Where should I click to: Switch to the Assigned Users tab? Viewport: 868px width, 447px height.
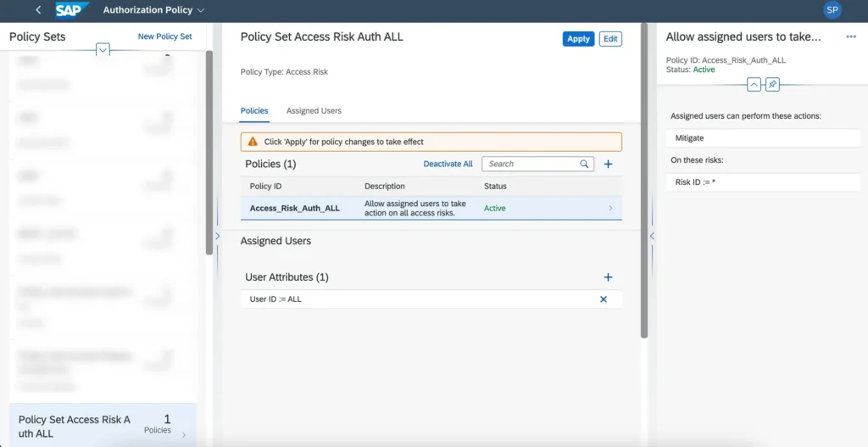314,111
